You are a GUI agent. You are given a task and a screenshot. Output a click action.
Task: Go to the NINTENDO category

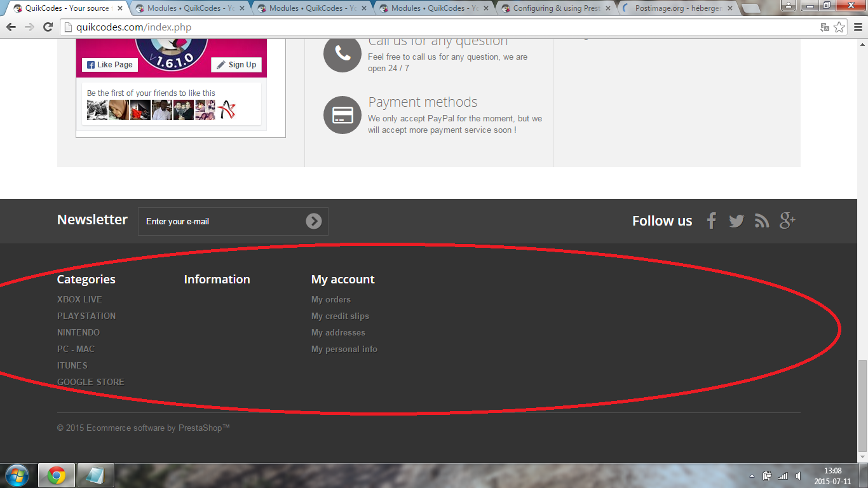click(78, 332)
